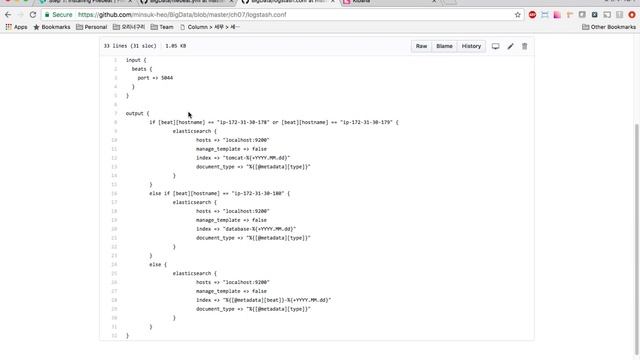Go back to the previous page
Viewport: 640px width, 360px height.
coord(8,15)
